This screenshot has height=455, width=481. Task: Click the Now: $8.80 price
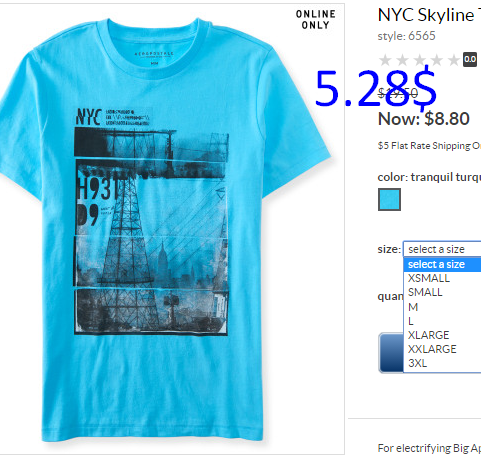(424, 119)
